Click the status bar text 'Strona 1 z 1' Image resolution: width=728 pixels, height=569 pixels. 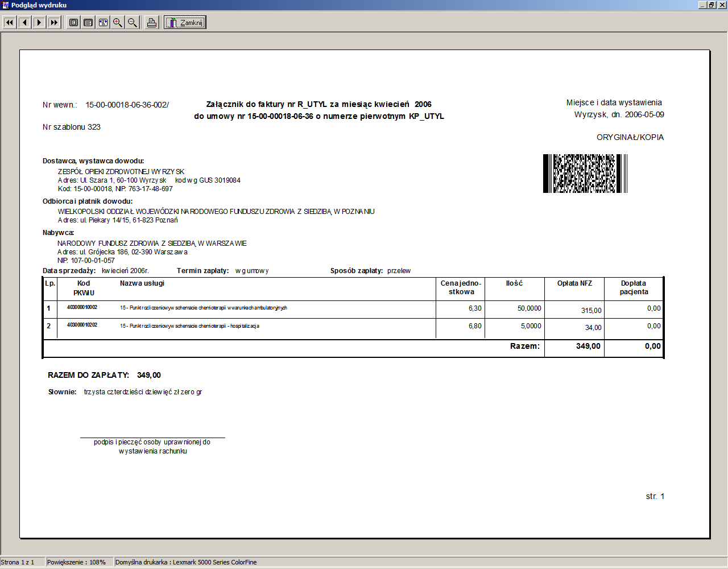point(18,562)
